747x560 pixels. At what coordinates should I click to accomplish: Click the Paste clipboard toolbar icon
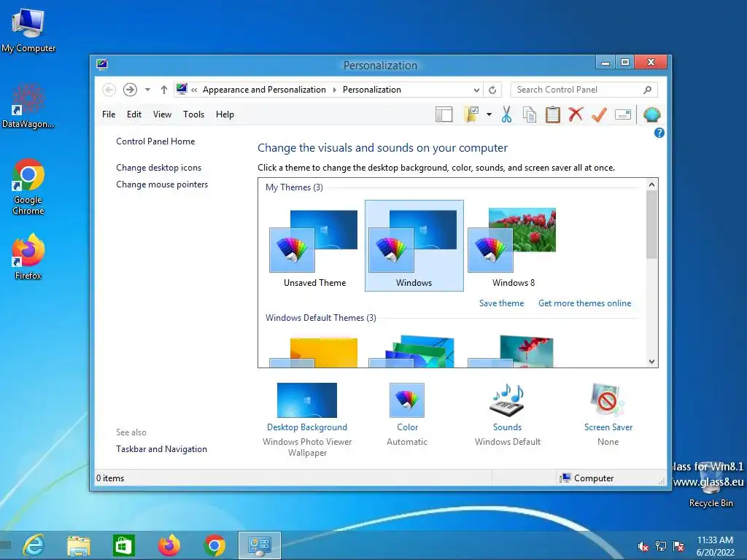(553, 114)
